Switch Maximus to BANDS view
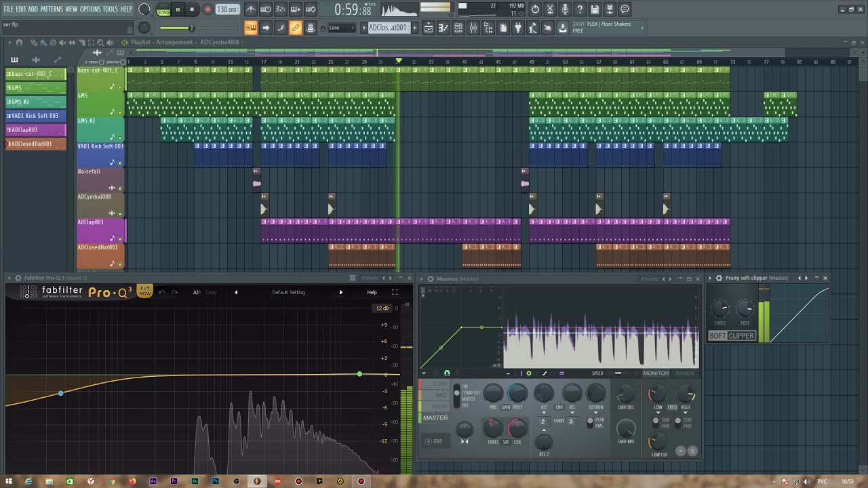This screenshot has height=488, width=868. (685, 373)
